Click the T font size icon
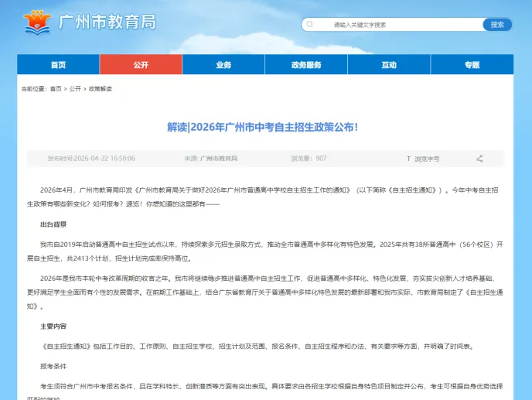The image size is (532, 400). 408,159
